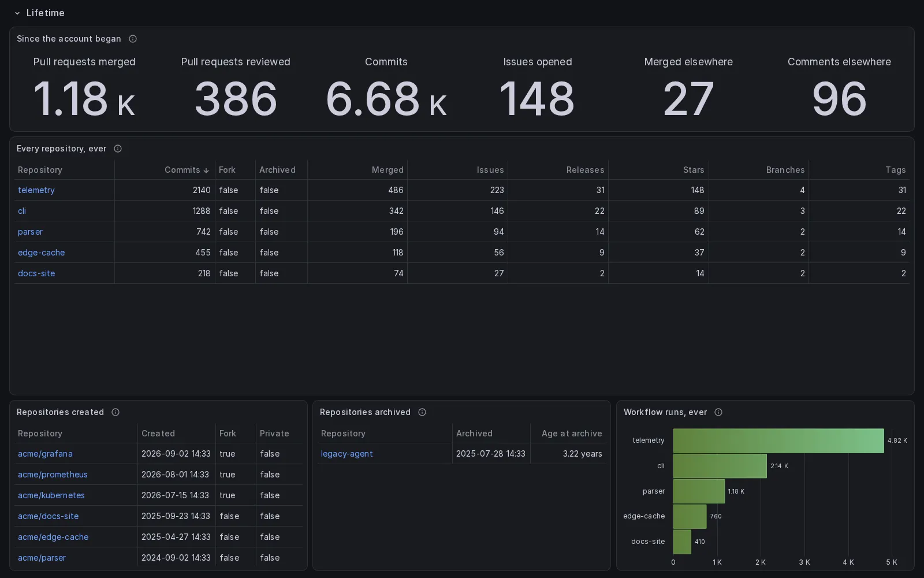Open the cli repository link in table
924x578 pixels.
pos(22,211)
